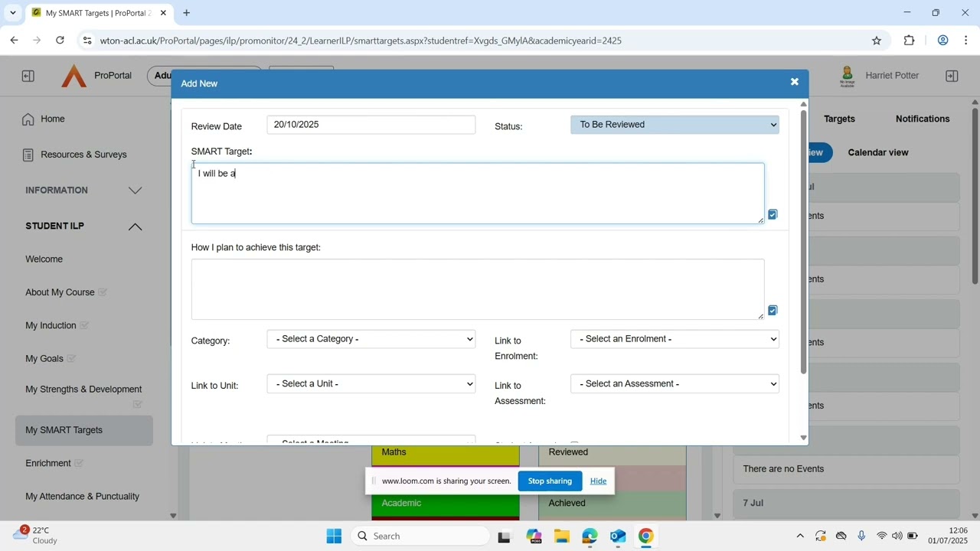Click 'There are no Events' text
The width and height of the screenshot is (980, 551).
pyautogui.click(x=783, y=469)
